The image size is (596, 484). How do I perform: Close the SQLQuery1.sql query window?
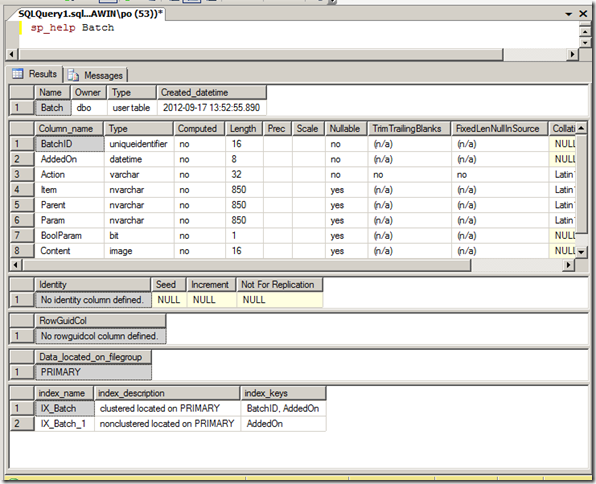coord(583,14)
